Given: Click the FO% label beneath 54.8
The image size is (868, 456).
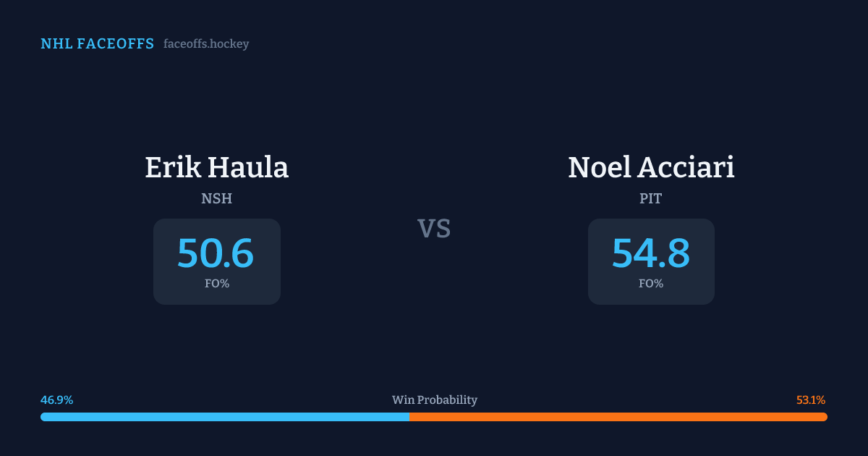Looking at the screenshot, I should 651,284.
